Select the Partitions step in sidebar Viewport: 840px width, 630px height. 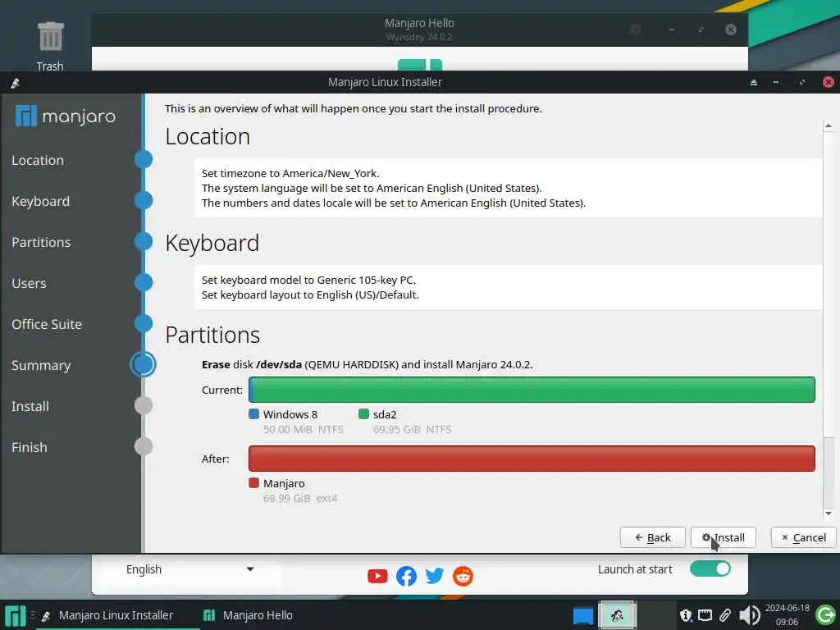41,242
